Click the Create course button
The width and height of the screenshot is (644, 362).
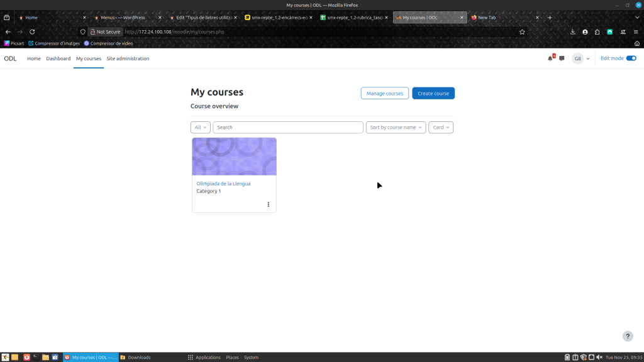[433, 94]
